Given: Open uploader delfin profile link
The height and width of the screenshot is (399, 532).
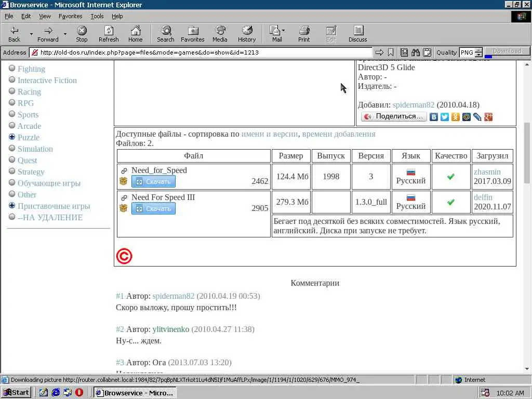Looking at the screenshot, I should click(483, 197).
